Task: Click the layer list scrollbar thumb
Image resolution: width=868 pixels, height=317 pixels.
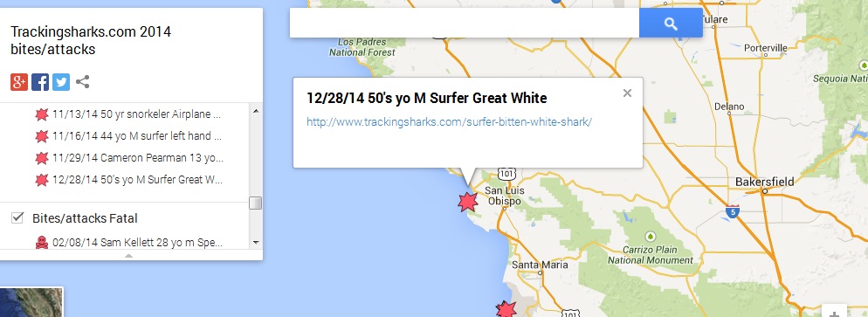Action: 255,203
